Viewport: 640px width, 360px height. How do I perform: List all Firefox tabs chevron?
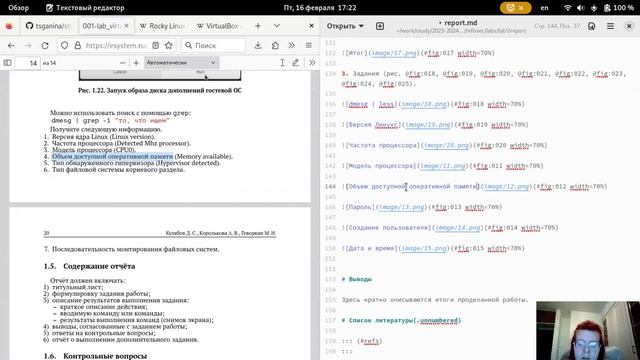tap(277, 26)
